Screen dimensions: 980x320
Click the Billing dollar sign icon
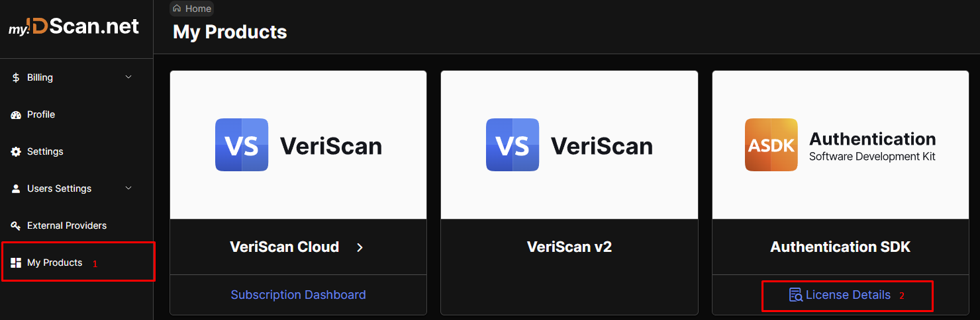coord(16,77)
